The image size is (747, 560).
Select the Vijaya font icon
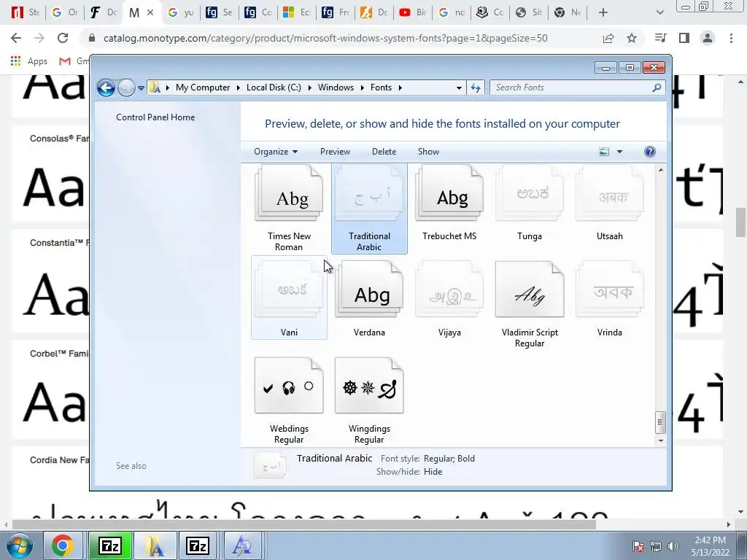tap(449, 289)
